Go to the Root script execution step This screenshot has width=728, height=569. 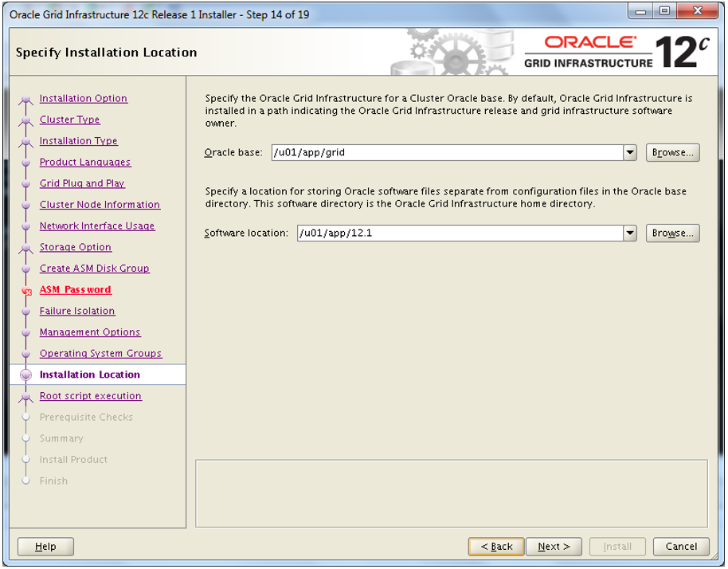[91, 396]
